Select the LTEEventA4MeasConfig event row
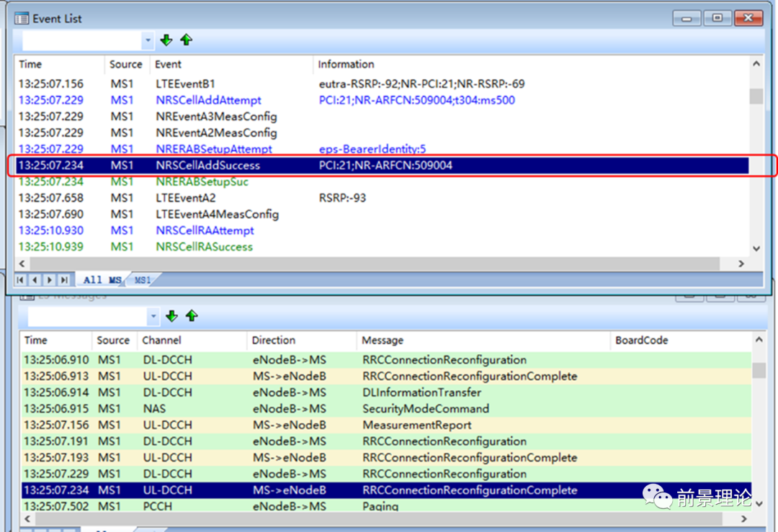The width and height of the screenshot is (778, 532). click(382, 215)
